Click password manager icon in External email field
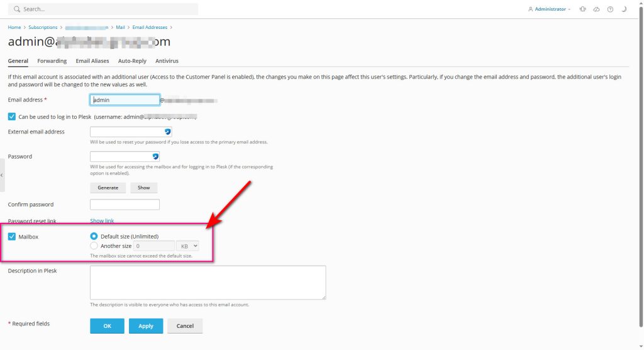This screenshot has height=350, width=644. pos(167,132)
